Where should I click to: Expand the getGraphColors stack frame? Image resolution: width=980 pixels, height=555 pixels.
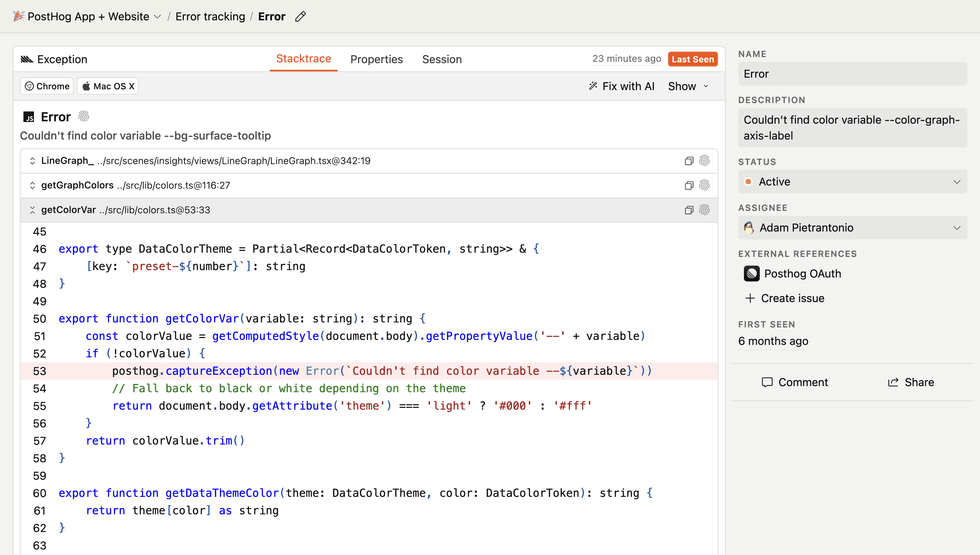tap(32, 185)
